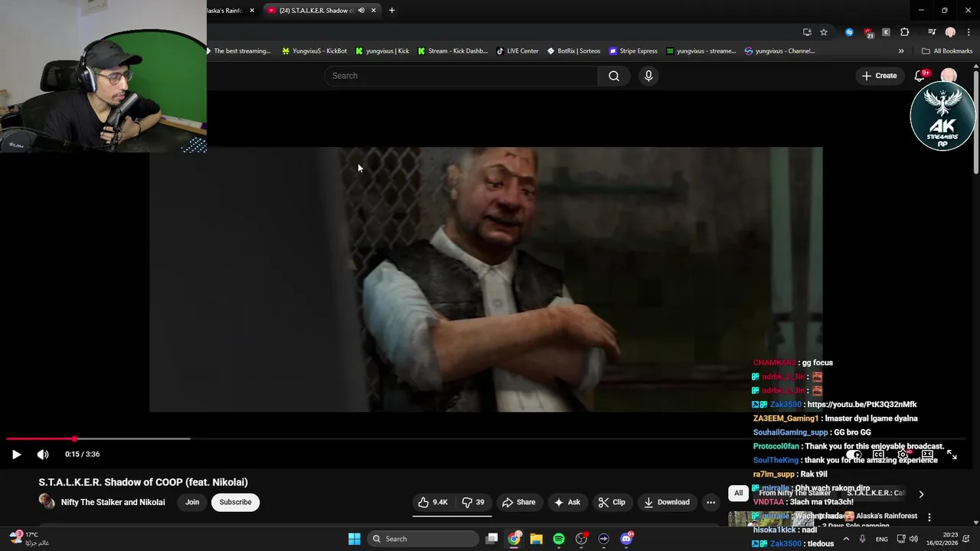Mute the video with the volume icon
This screenshot has width=980, height=551.
tap(43, 455)
